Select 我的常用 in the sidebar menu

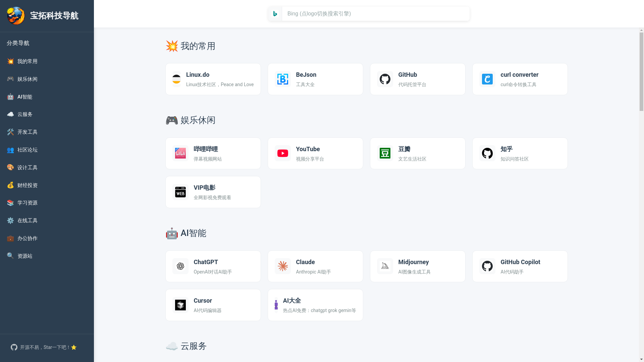pyautogui.click(x=47, y=61)
